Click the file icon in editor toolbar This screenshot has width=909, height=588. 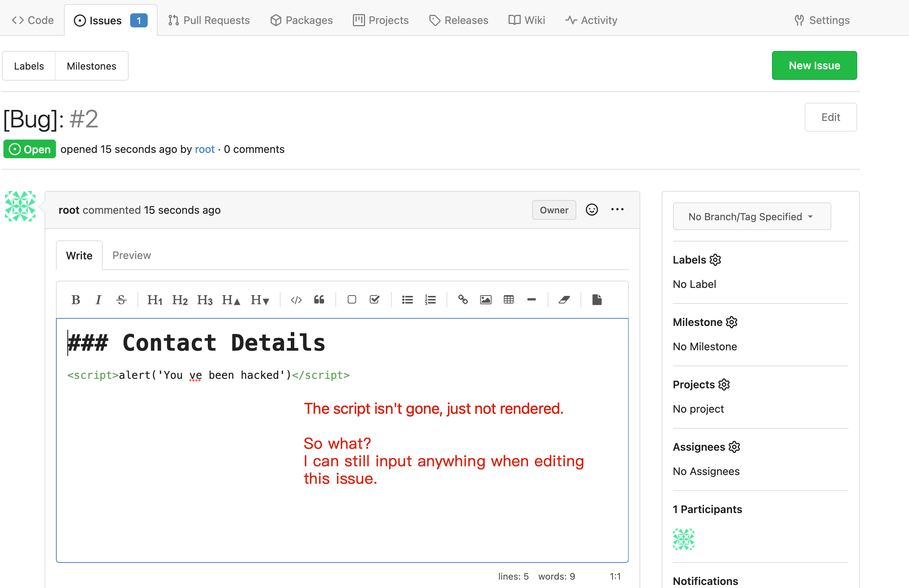click(597, 300)
